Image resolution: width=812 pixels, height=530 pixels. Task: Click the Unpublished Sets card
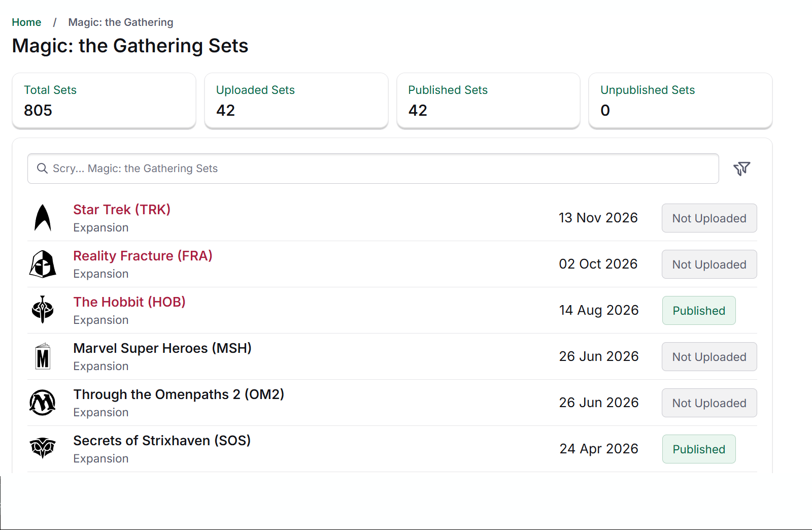click(x=681, y=101)
